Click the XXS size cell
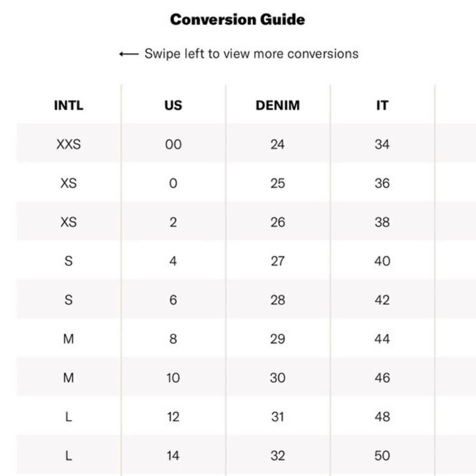The image size is (476, 476). click(x=69, y=144)
